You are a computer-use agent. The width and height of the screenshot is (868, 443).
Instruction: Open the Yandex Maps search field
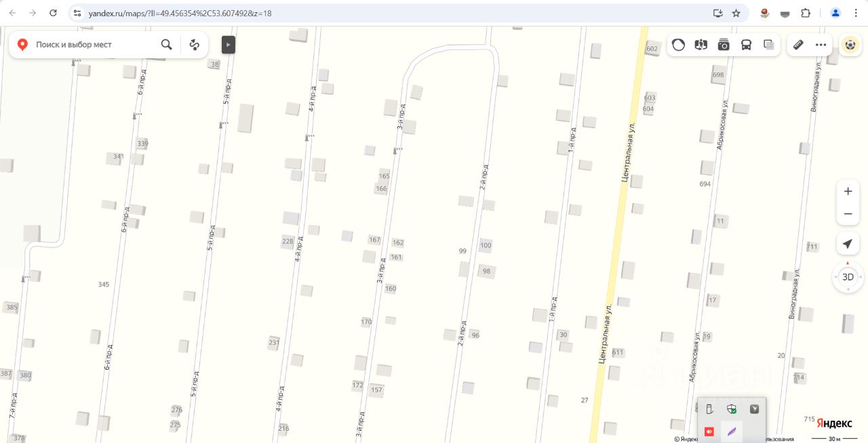(95, 45)
